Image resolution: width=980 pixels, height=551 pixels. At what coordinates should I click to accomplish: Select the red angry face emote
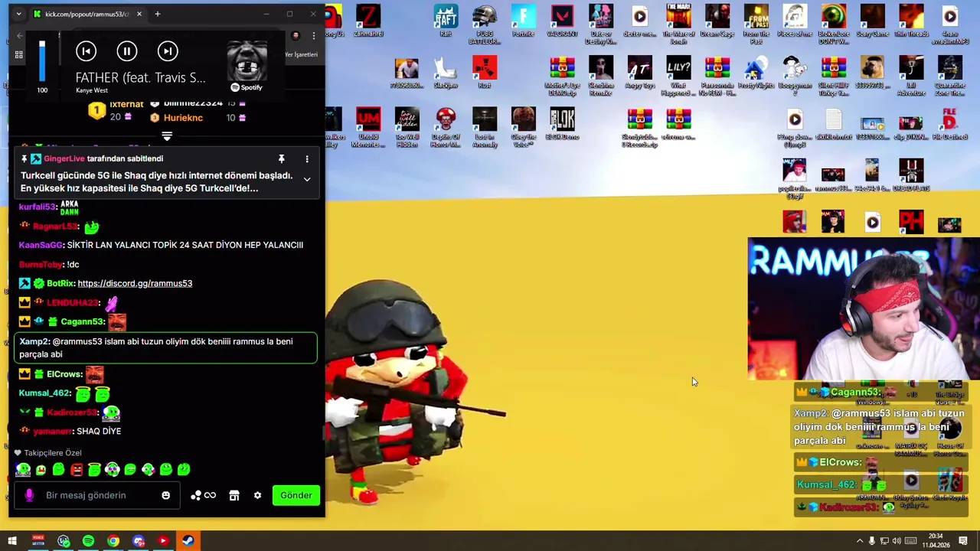(77, 469)
